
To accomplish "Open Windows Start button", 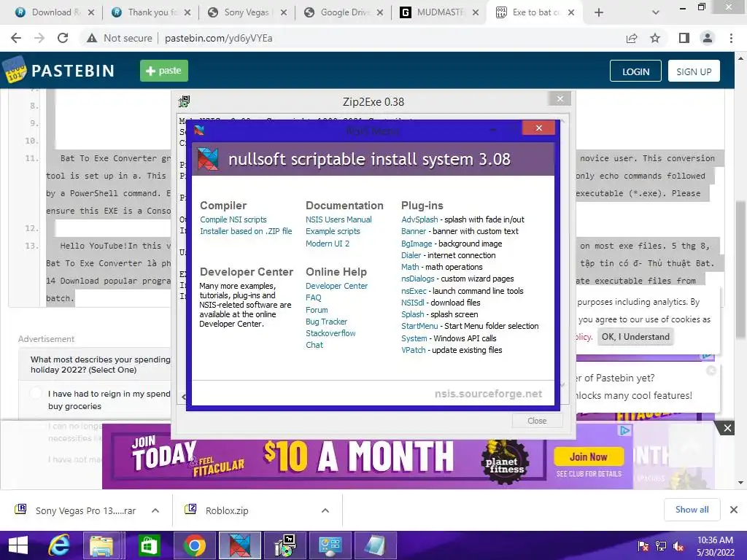I will (18, 545).
